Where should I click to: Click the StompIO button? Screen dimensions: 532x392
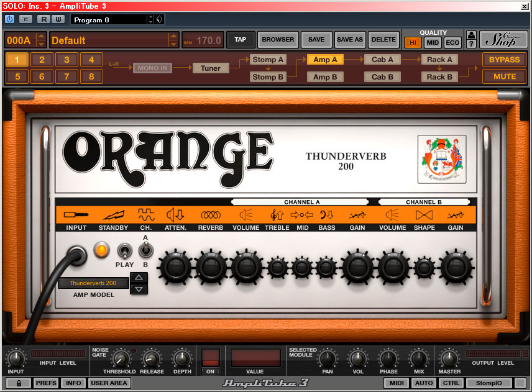click(488, 383)
